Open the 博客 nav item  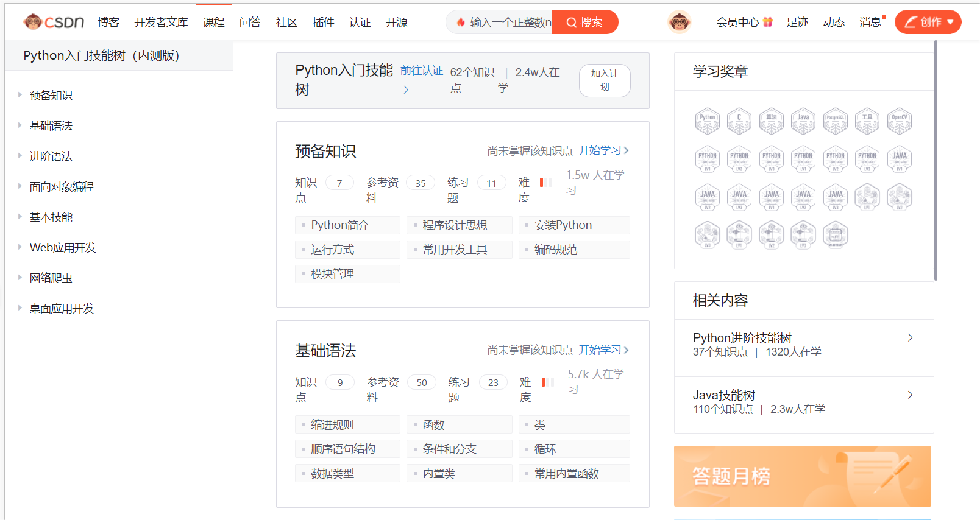pyautogui.click(x=108, y=23)
